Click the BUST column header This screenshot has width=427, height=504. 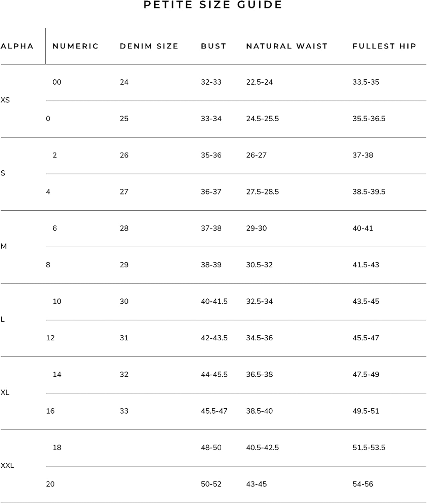213,46
